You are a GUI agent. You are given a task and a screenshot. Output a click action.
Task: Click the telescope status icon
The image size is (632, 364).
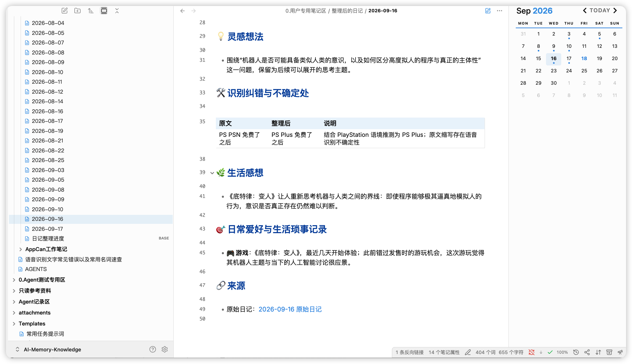coord(620,352)
